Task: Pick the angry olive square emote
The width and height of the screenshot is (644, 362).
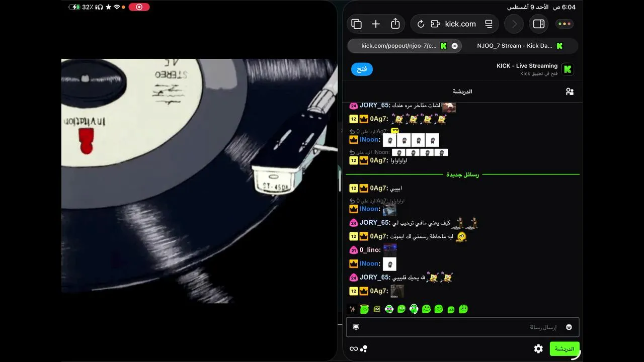Action: coord(377,309)
